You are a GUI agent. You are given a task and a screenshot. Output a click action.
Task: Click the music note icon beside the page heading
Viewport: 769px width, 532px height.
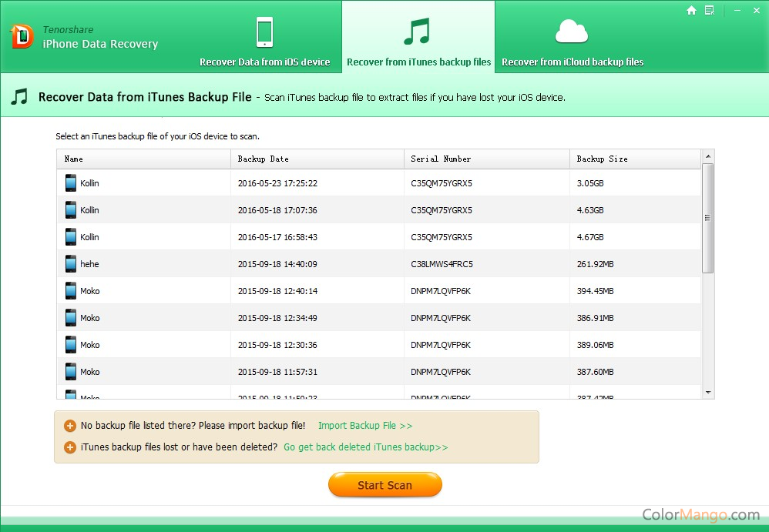pyautogui.click(x=19, y=97)
